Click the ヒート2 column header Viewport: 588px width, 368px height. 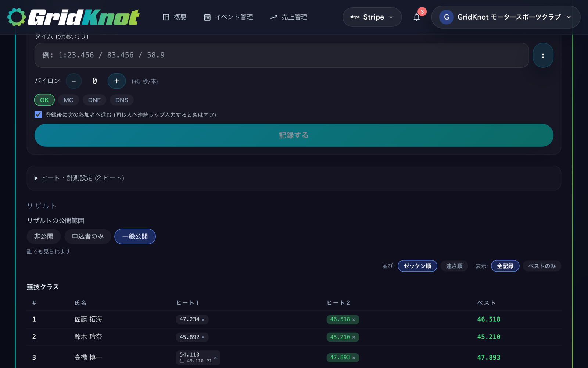[338, 303]
